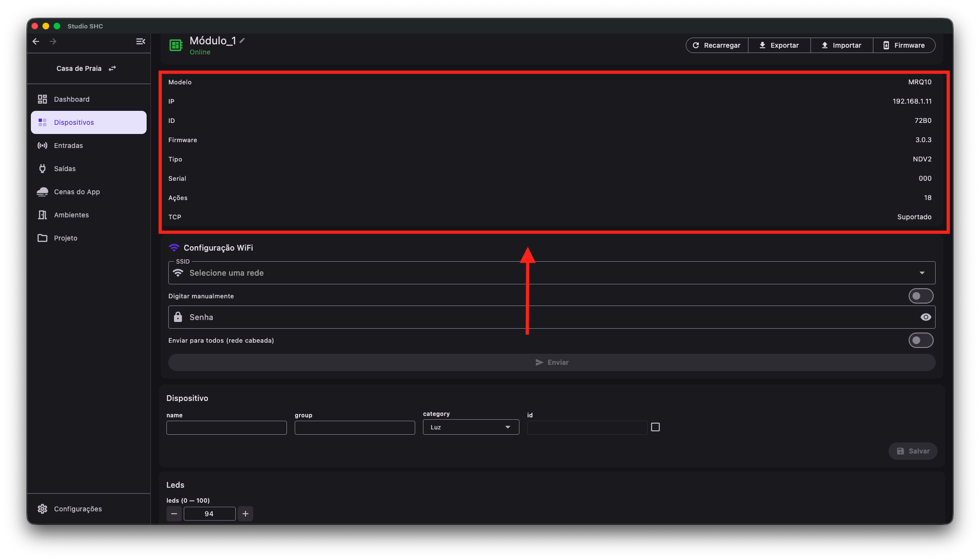Click the name input field
980x560 pixels.
click(227, 428)
